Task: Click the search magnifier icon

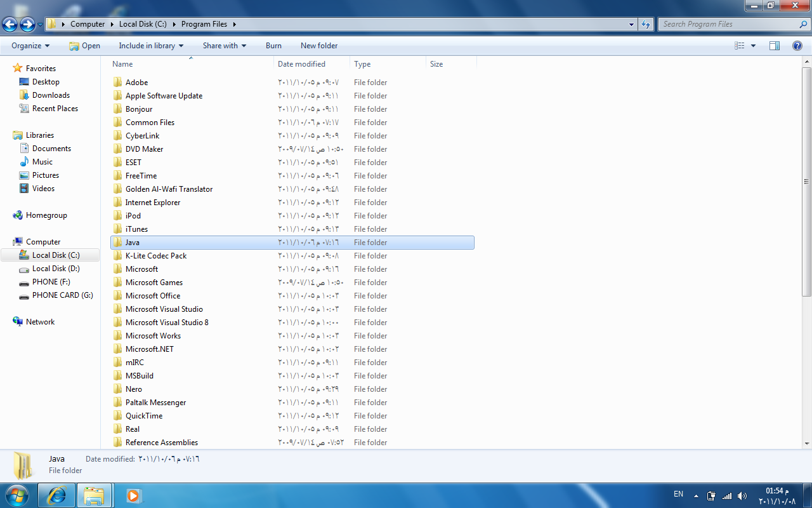Action: pyautogui.click(x=803, y=24)
